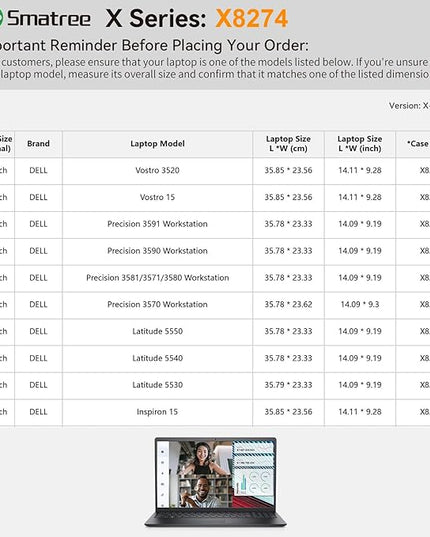The height and width of the screenshot is (537, 430).
Task: Click the cm size cell in Vostro 3520 row
Action: coord(289,171)
